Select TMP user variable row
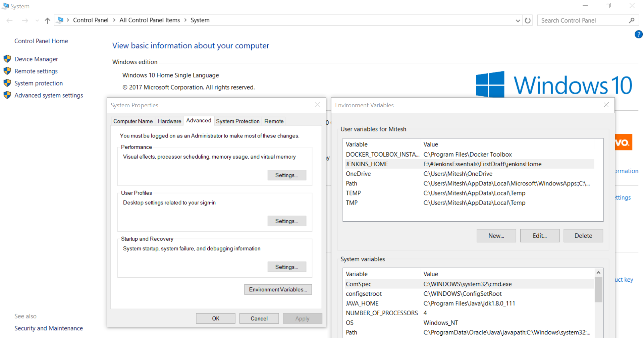 pyautogui.click(x=470, y=203)
